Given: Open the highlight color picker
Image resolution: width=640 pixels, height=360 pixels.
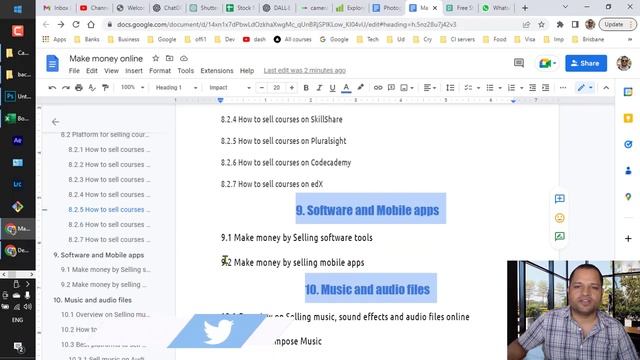Looking at the screenshot, I should coord(360,87).
